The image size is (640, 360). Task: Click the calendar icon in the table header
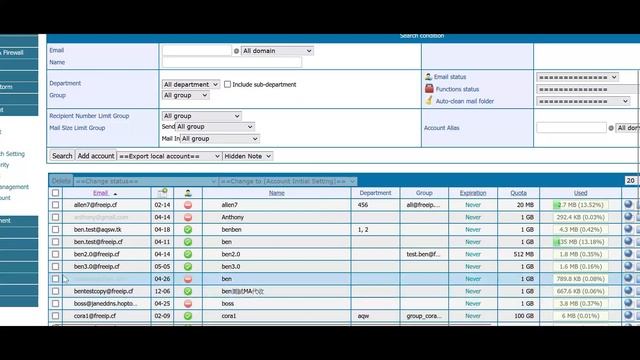[x=162, y=193]
